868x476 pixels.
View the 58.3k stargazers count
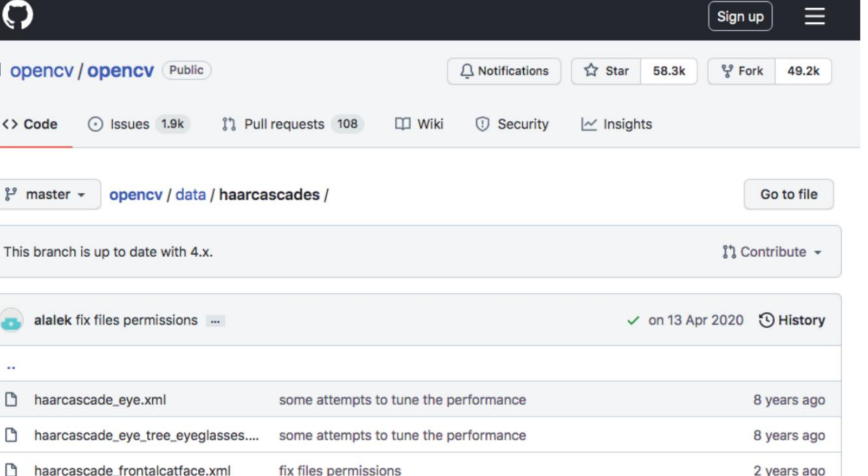tap(669, 71)
